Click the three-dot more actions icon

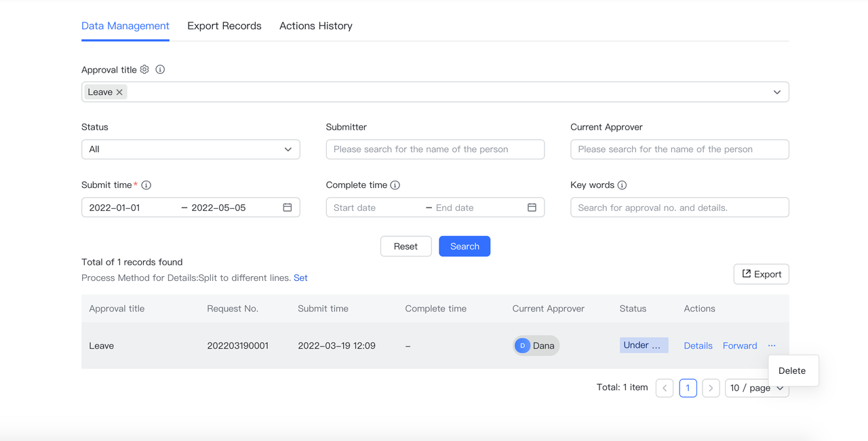tap(772, 345)
